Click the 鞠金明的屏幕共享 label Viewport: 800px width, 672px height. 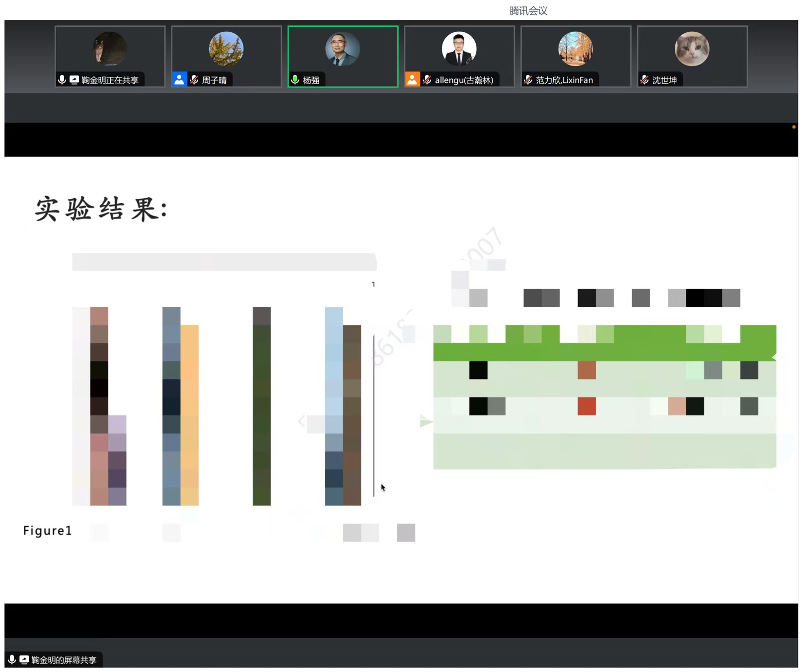[64, 660]
